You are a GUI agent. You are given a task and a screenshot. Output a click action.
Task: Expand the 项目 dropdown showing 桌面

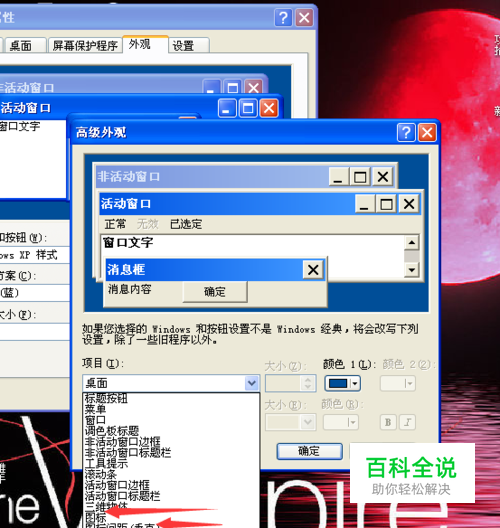(x=252, y=383)
